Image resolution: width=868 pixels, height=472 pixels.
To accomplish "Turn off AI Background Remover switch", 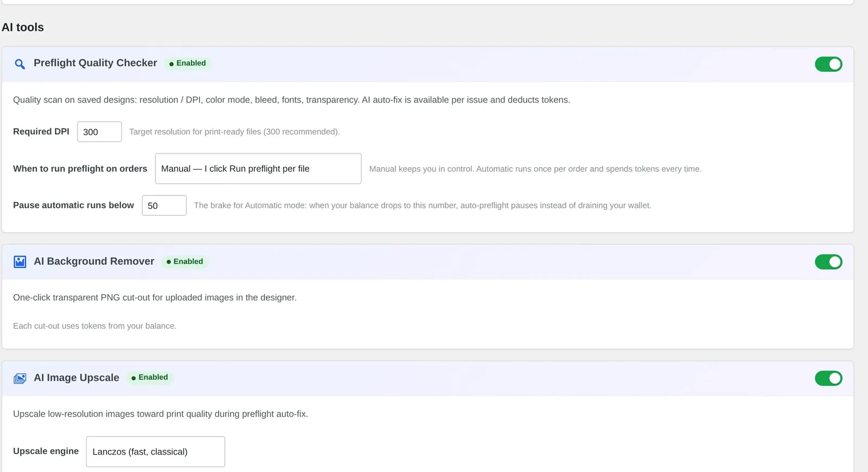I will point(828,262).
